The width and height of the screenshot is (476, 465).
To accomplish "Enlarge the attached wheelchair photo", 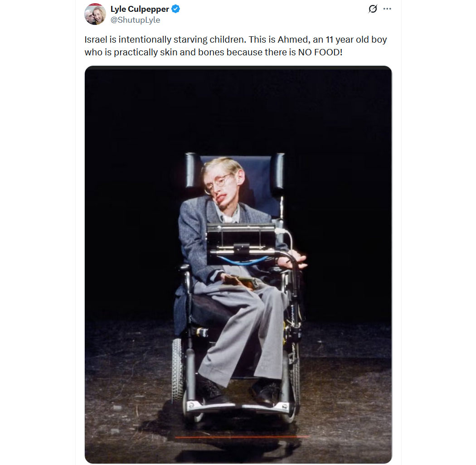I will pos(238,264).
